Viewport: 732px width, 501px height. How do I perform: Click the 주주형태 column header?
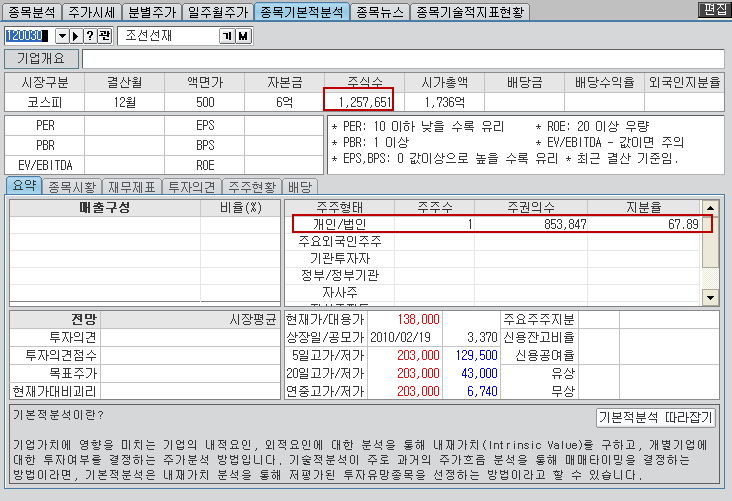pyautogui.click(x=339, y=207)
